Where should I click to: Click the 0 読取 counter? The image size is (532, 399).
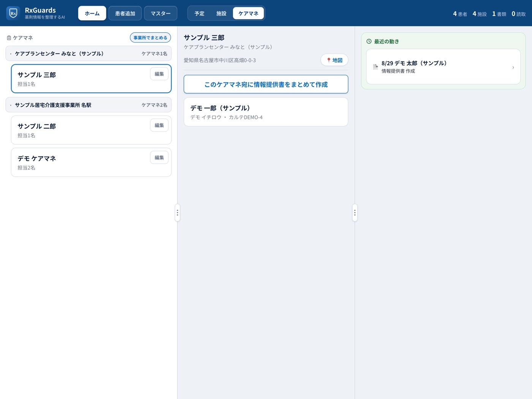[x=519, y=14]
